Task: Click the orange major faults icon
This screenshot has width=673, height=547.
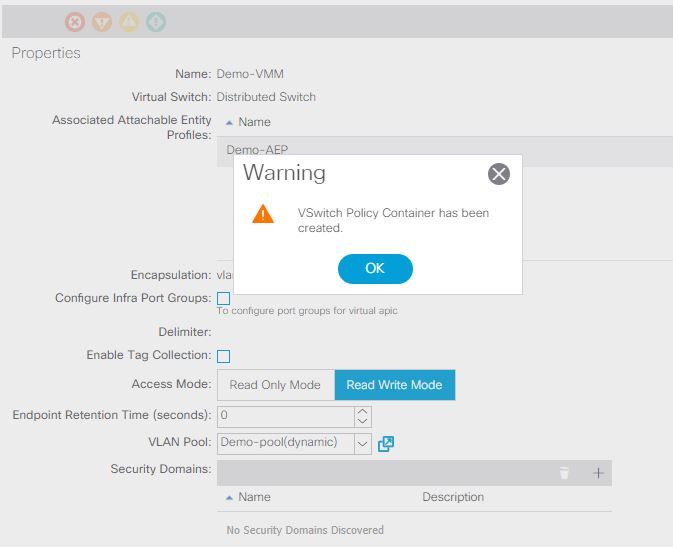Action: click(x=102, y=21)
